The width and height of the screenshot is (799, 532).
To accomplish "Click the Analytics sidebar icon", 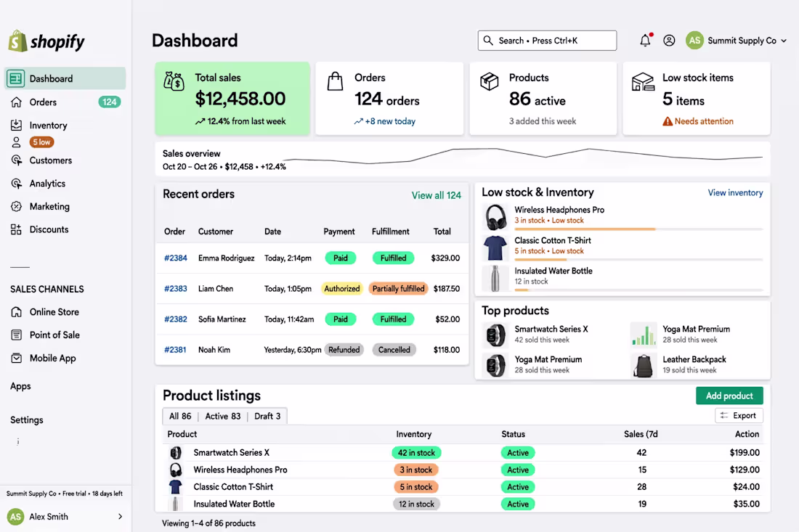I will click(x=16, y=184).
